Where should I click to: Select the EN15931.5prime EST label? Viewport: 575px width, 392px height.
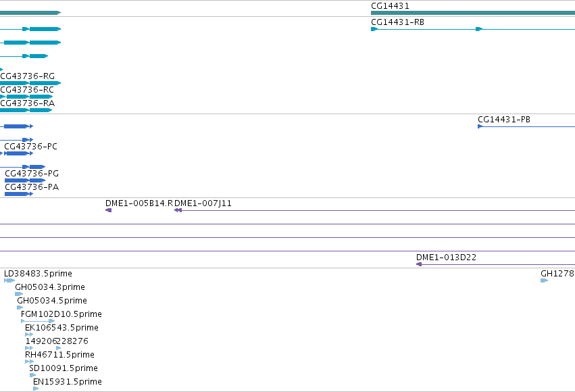pos(68,382)
